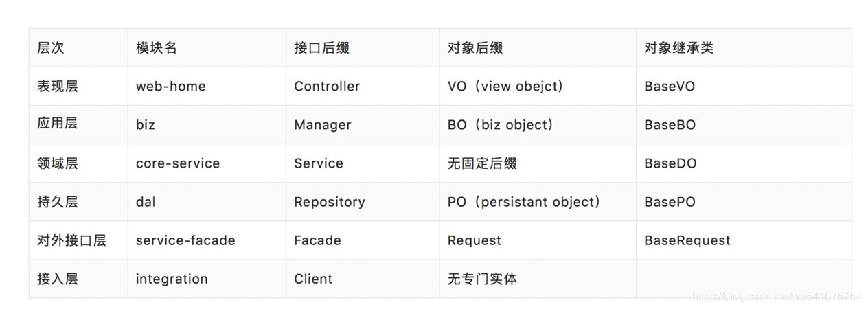Image resolution: width=868 pixels, height=309 pixels.
Task: Click the PO (persistant object) cell
Action: (538, 202)
